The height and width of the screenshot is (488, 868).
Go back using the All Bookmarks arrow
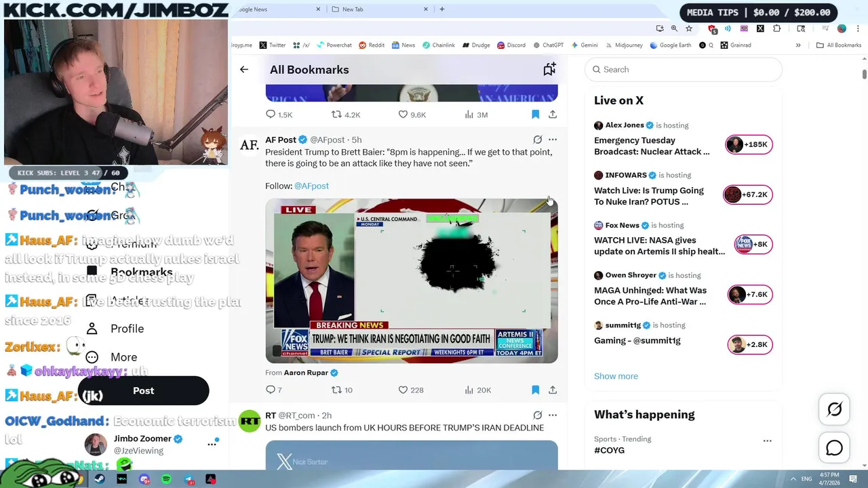(244, 69)
